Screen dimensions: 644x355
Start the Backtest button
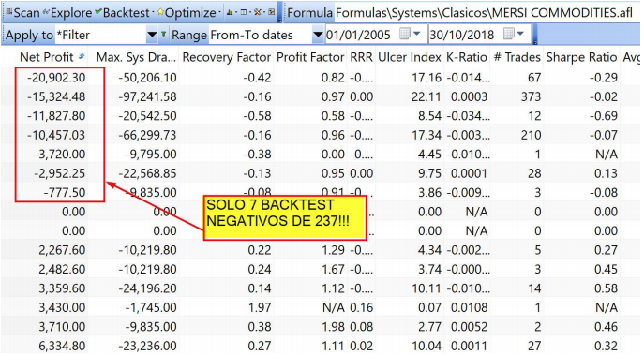[123, 12]
